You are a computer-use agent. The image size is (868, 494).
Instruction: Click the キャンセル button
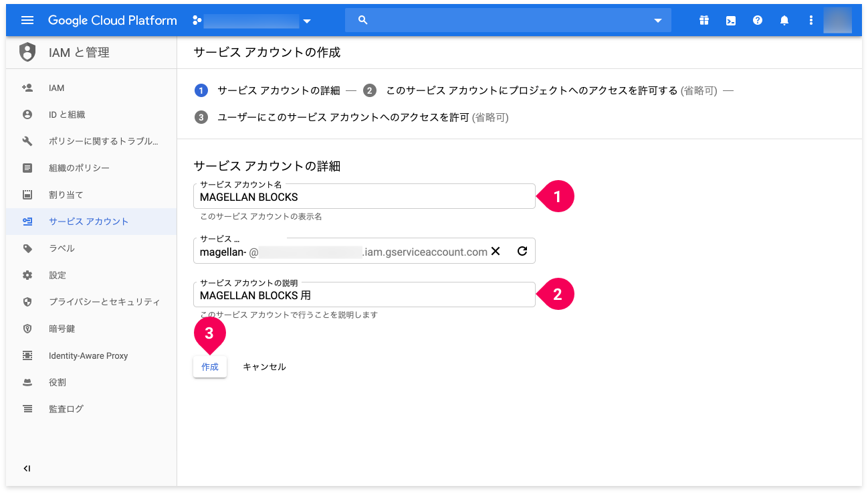coord(264,367)
